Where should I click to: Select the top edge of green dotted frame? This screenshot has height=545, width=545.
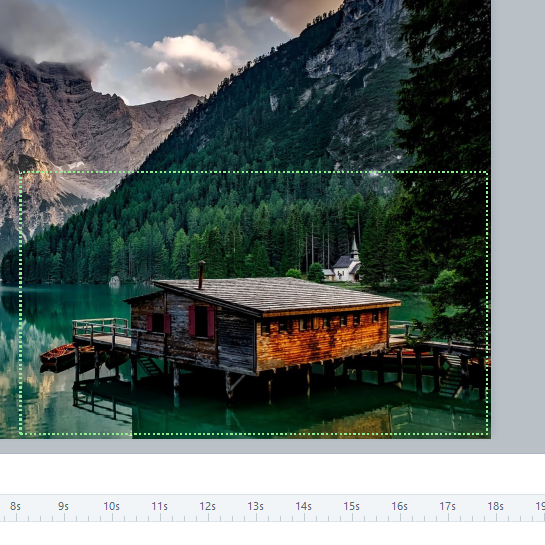point(254,172)
